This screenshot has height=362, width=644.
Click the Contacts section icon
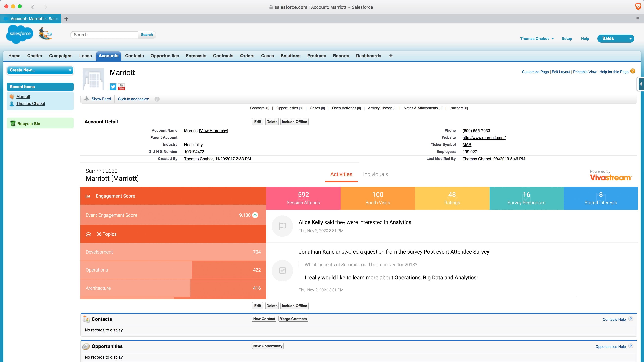(x=86, y=319)
